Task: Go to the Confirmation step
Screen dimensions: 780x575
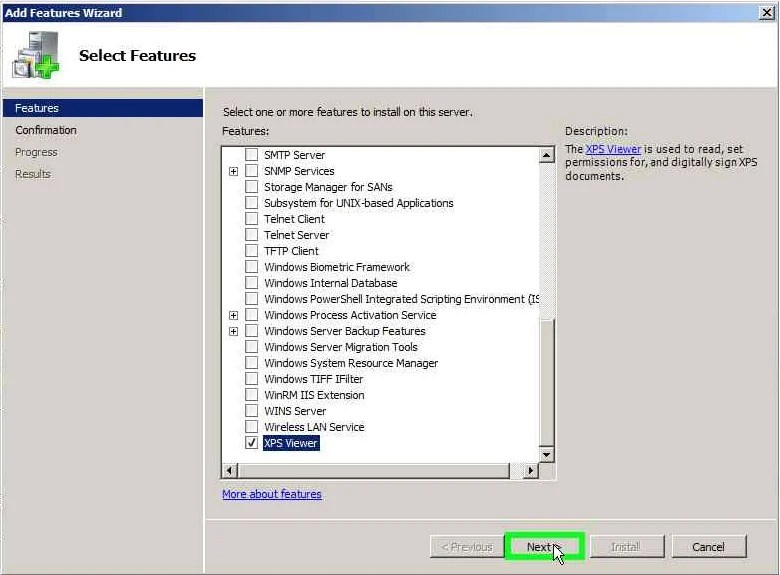Action: [x=46, y=130]
